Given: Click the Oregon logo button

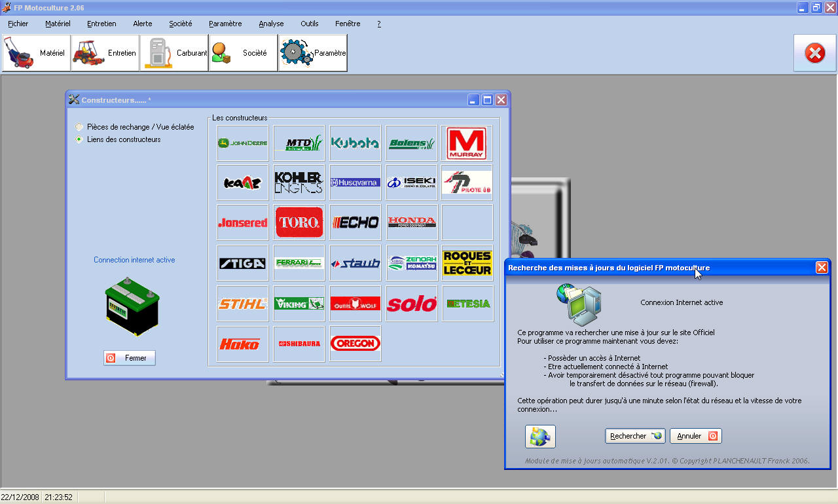Looking at the screenshot, I should (355, 344).
